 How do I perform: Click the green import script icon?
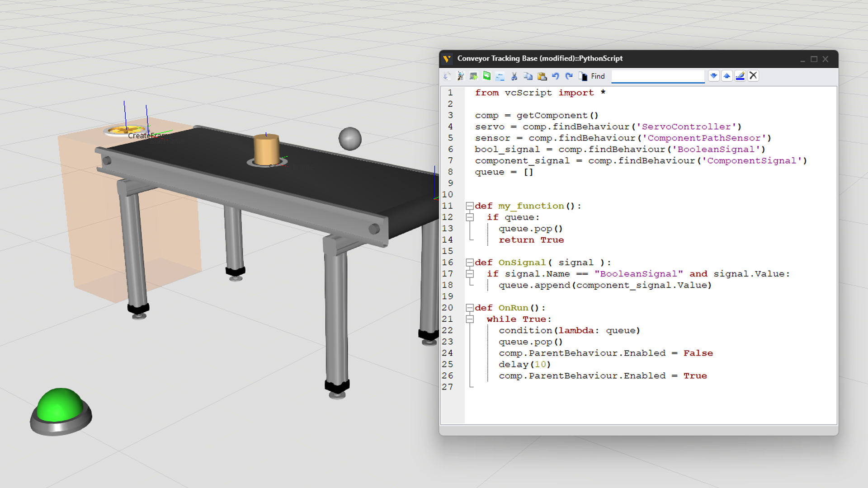tap(487, 76)
